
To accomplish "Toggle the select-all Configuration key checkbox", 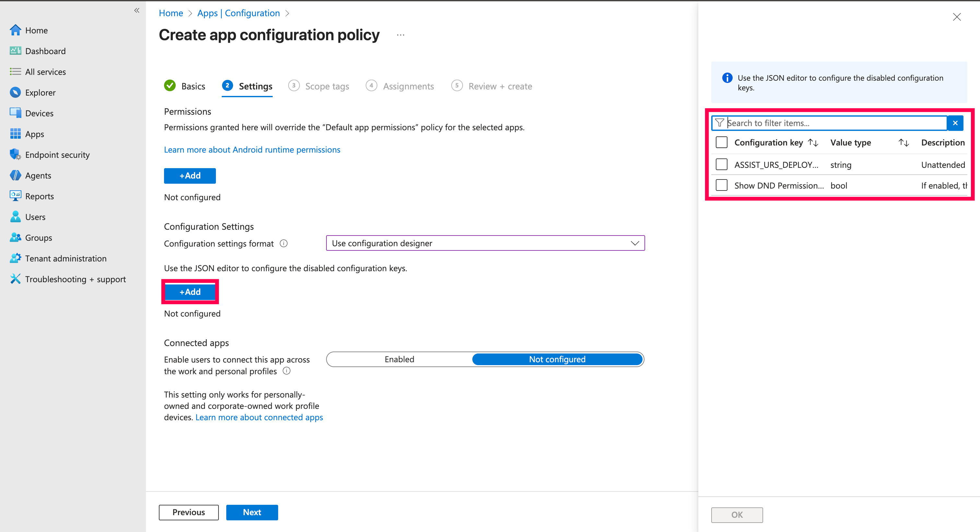I will tap(721, 142).
